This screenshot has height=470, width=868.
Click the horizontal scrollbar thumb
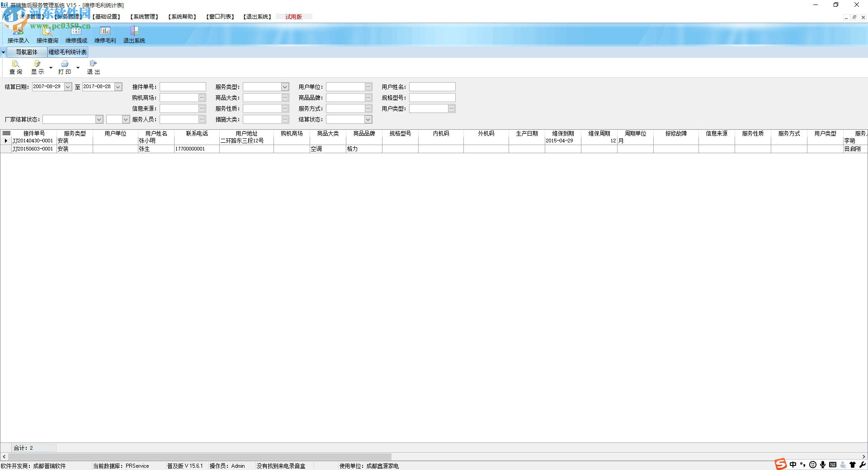tap(199, 456)
